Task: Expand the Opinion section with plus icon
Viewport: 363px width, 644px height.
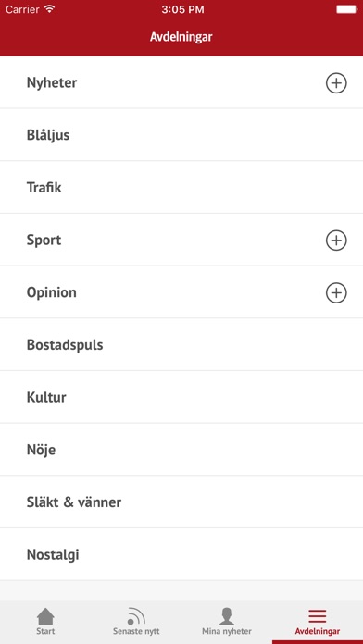Action: pos(336,292)
